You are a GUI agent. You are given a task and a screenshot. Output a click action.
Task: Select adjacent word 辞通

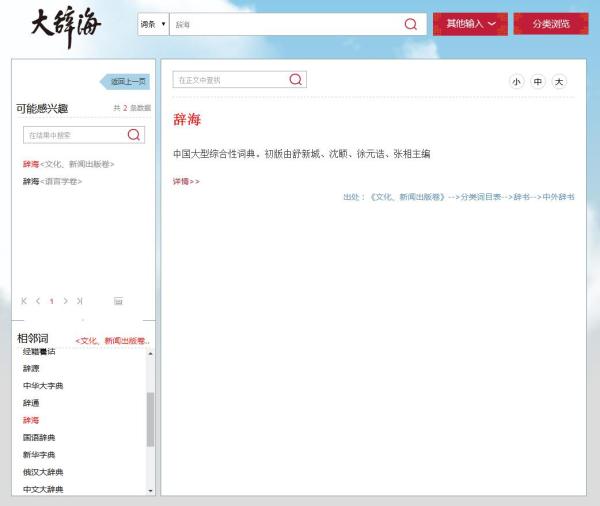(31, 403)
